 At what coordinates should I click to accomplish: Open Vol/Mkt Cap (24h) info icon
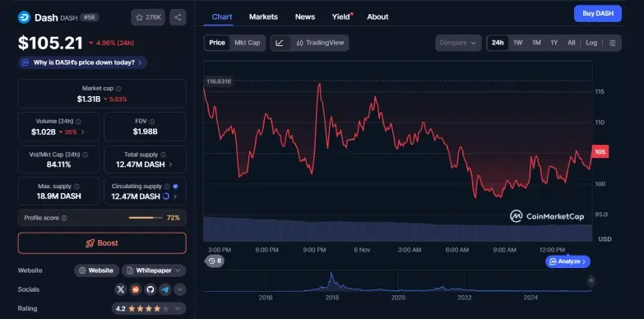(x=85, y=155)
